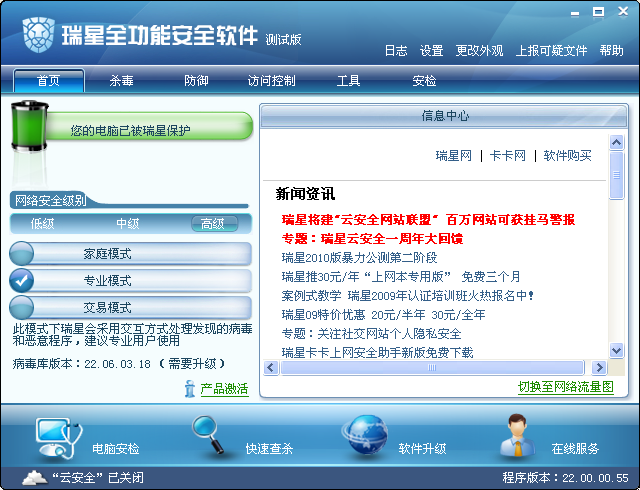
Task: Click the 电脑安检 label button
Action: click(116, 449)
